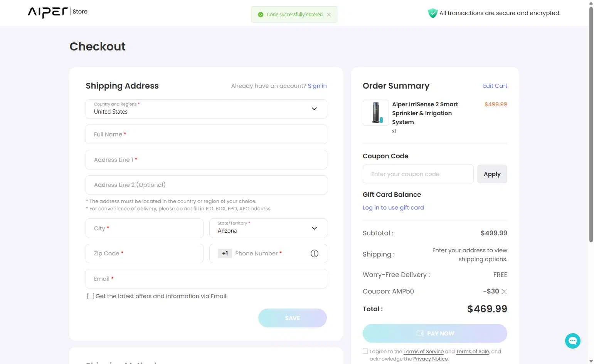Focus the Full Name input field

(206, 134)
